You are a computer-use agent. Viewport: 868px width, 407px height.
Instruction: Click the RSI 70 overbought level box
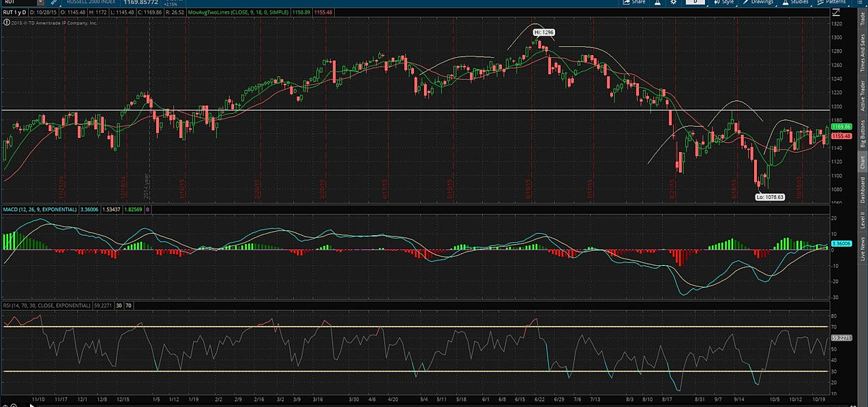(128, 305)
